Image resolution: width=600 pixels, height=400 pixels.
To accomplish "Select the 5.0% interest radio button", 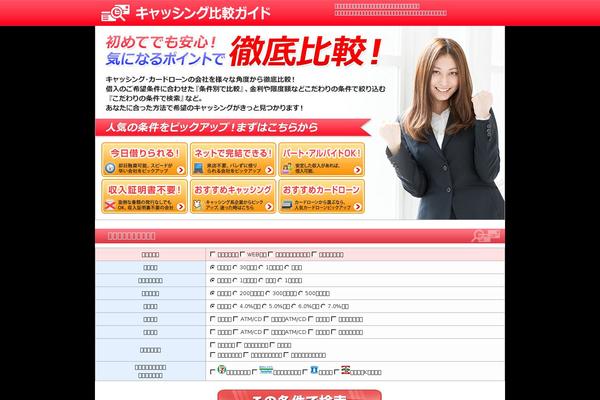I will (x=265, y=306).
